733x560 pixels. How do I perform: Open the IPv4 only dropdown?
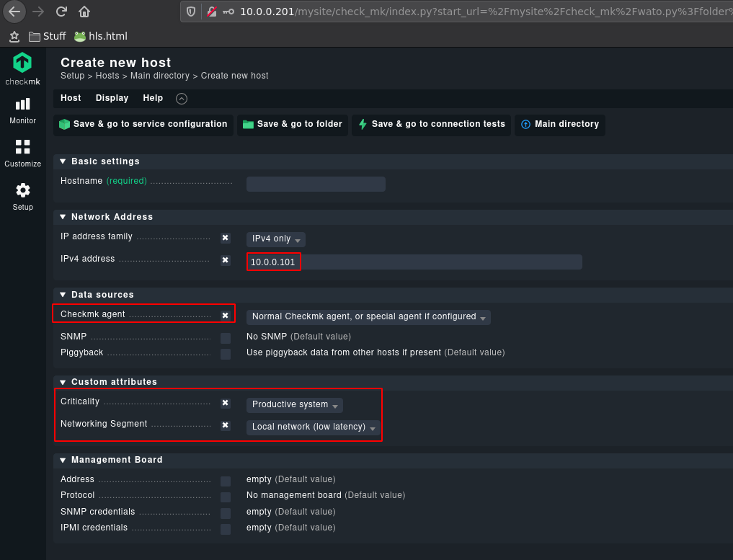276,239
